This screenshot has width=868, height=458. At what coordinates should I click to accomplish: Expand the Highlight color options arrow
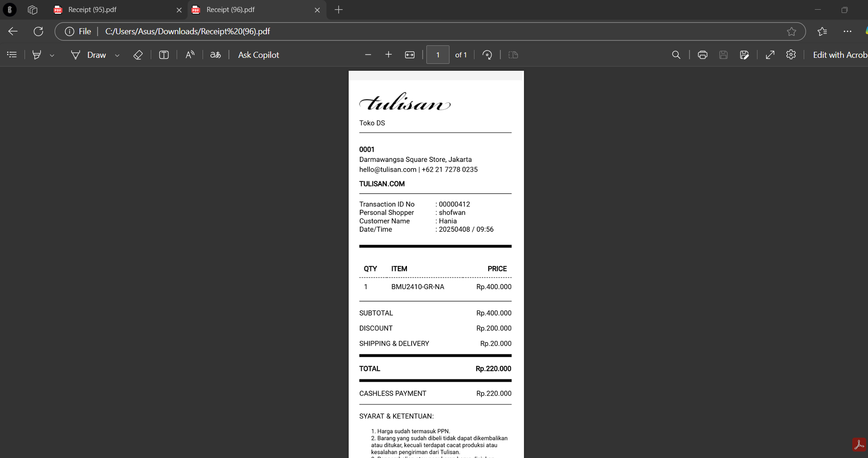pos(52,55)
